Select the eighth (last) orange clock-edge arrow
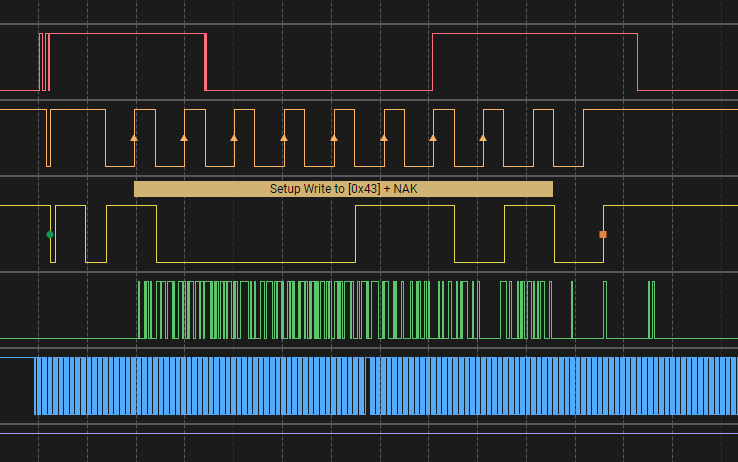Viewport: 738px width, 462px height. tap(483, 137)
